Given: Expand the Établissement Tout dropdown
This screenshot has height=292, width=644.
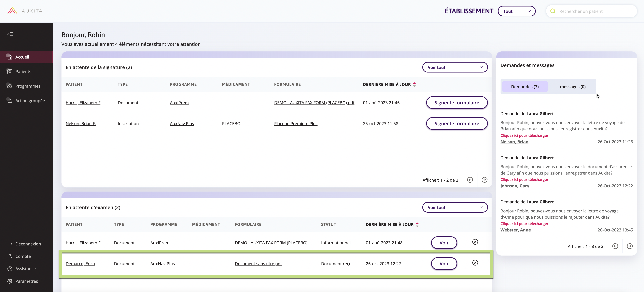Looking at the screenshot, I should [517, 11].
